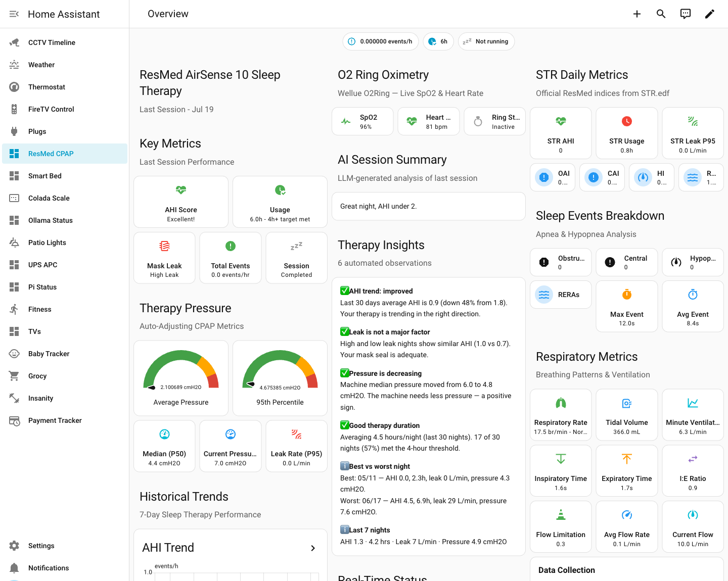Click 'Great night, AHI under 2.' summary

(379, 206)
